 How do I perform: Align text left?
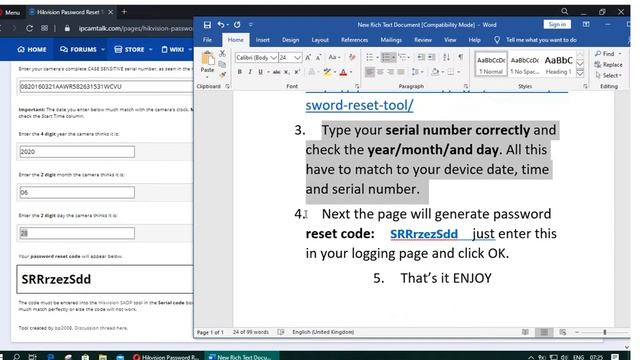pos(369,72)
